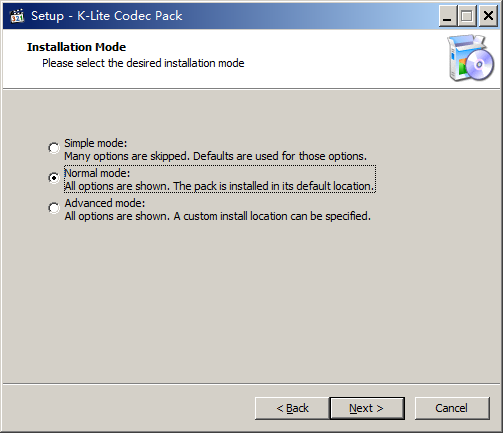Cancel the K-Lite setup
503x433 pixels.
452,408
